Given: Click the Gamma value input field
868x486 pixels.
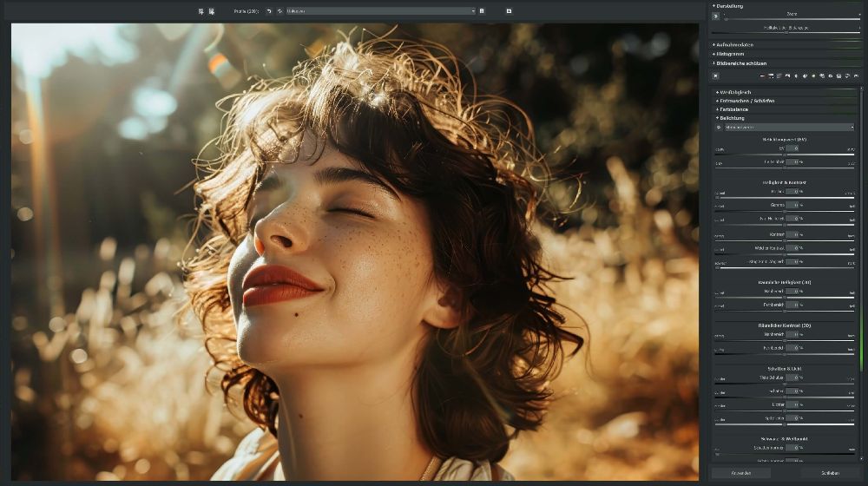Looking at the screenshot, I should [x=793, y=205].
